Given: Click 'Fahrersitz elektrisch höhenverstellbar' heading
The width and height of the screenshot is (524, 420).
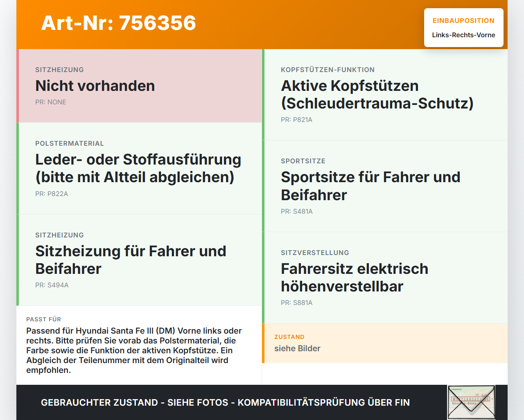Looking at the screenshot, I should point(355,278).
